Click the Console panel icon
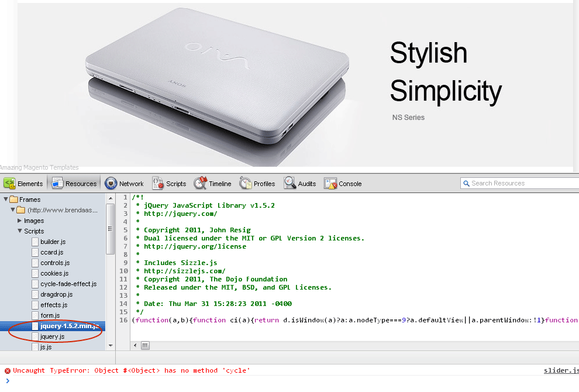Image resolution: width=579 pixels, height=392 pixels. pyautogui.click(x=330, y=183)
